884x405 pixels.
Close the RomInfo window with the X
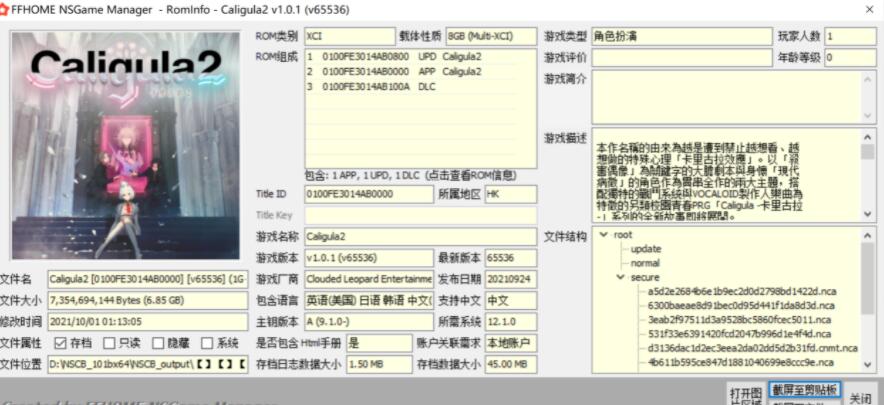tap(869, 10)
